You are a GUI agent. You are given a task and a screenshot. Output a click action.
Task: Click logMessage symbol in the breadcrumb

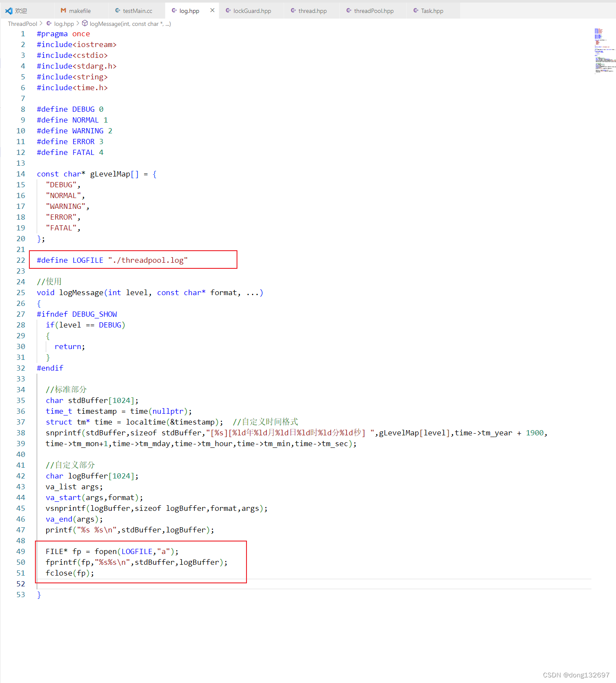[x=130, y=24]
